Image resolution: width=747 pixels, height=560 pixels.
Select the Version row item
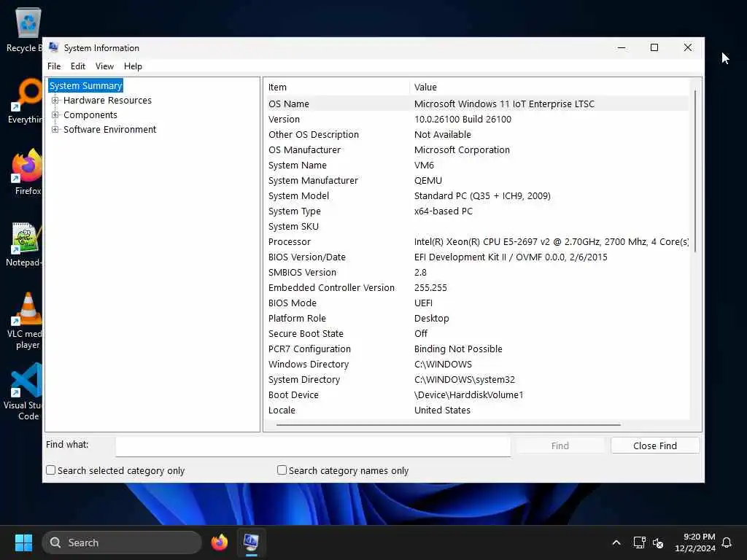coord(477,119)
